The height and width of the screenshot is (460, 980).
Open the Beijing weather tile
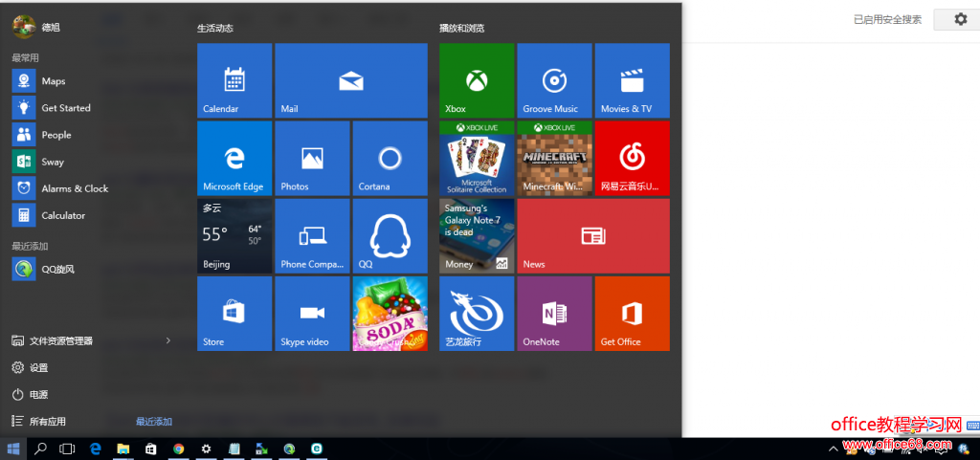[x=234, y=236]
